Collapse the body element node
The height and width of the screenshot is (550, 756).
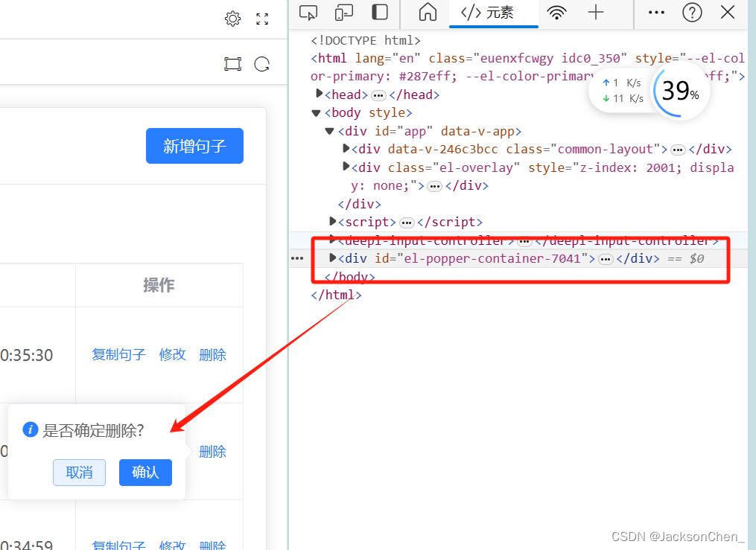316,112
